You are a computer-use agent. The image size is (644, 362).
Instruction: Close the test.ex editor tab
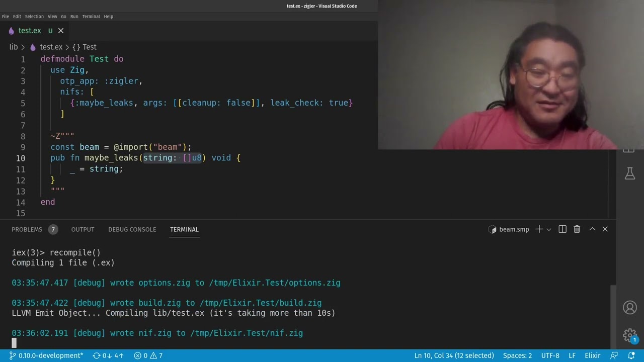click(x=61, y=31)
